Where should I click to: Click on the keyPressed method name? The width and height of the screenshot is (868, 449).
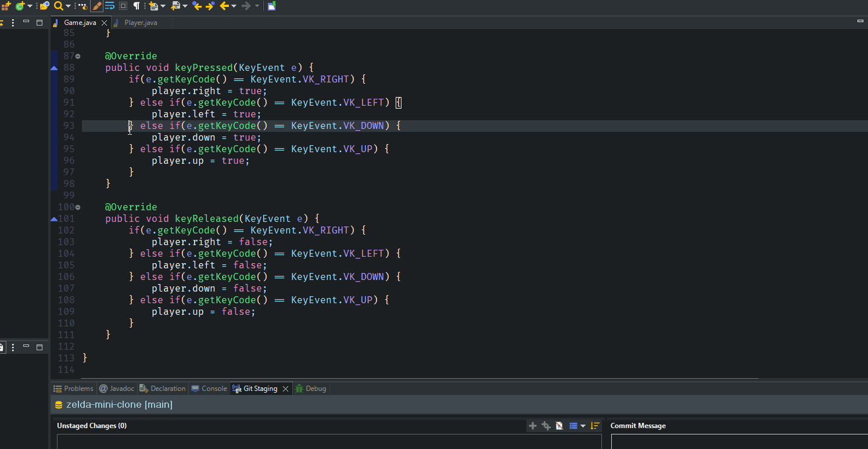pos(203,67)
